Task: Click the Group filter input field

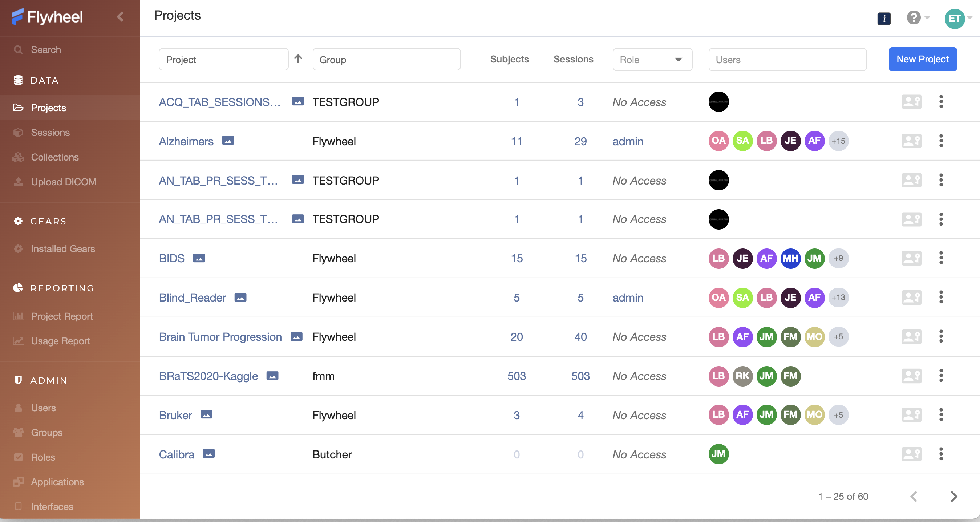Action: [x=386, y=59]
